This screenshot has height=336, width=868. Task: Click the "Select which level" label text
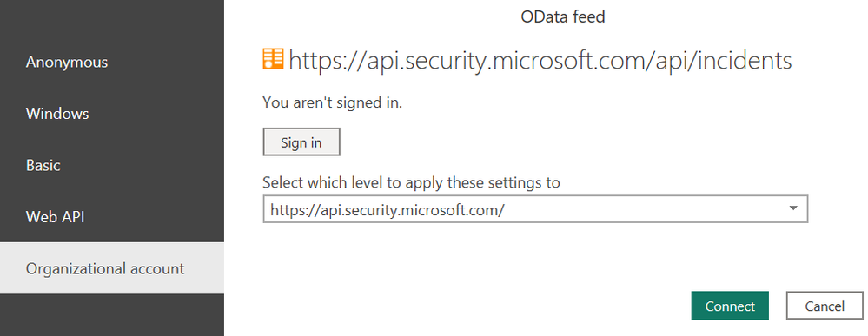(x=411, y=182)
